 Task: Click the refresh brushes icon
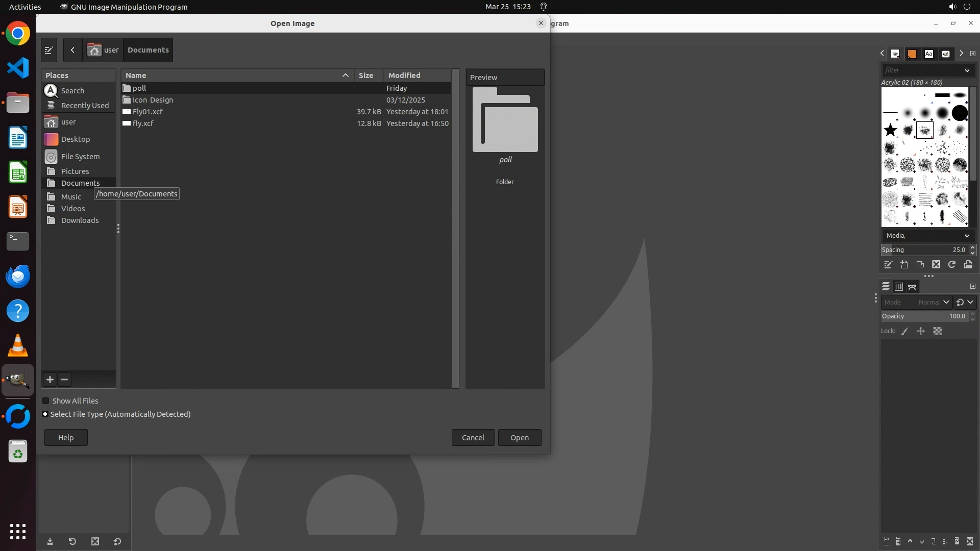tap(951, 264)
